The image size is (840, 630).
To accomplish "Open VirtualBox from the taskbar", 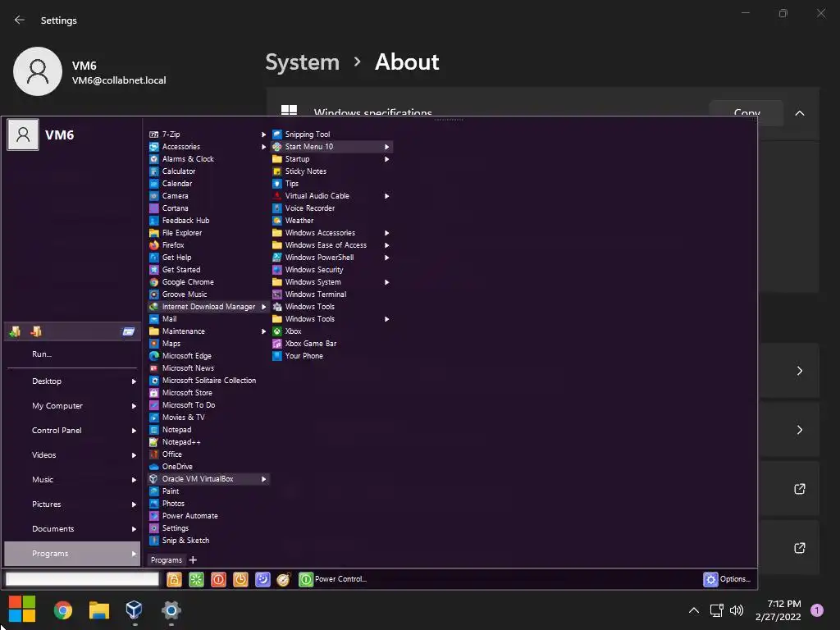I will click(x=134, y=609).
